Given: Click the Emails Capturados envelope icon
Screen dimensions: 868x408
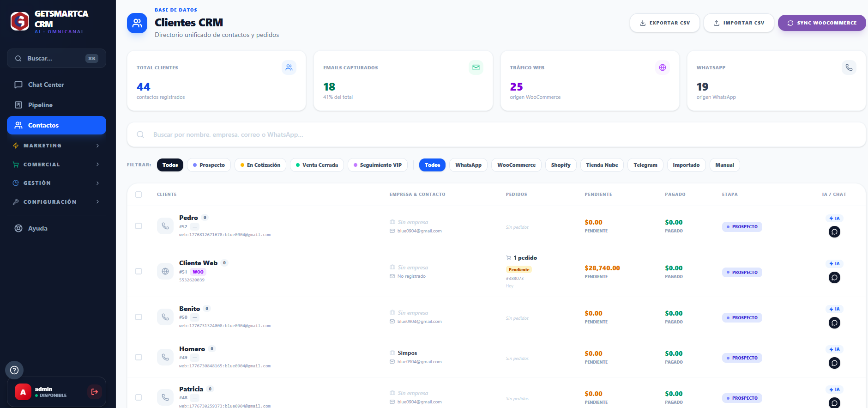Looking at the screenshot, I should [476, 67].
